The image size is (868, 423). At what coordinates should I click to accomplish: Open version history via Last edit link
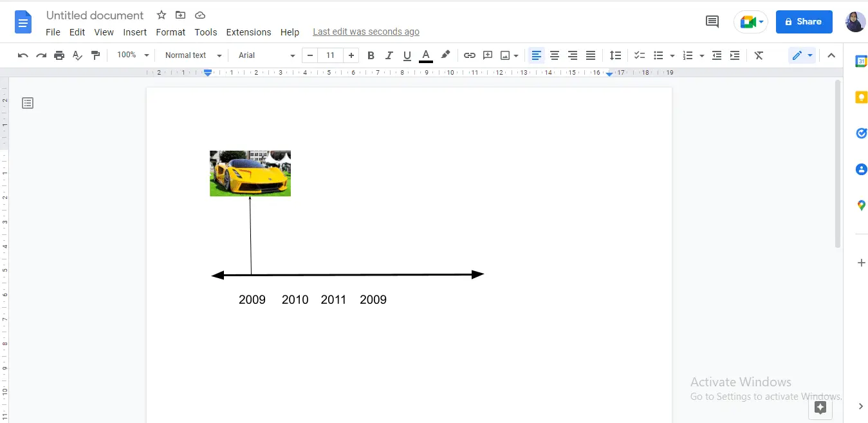point(365,31)
